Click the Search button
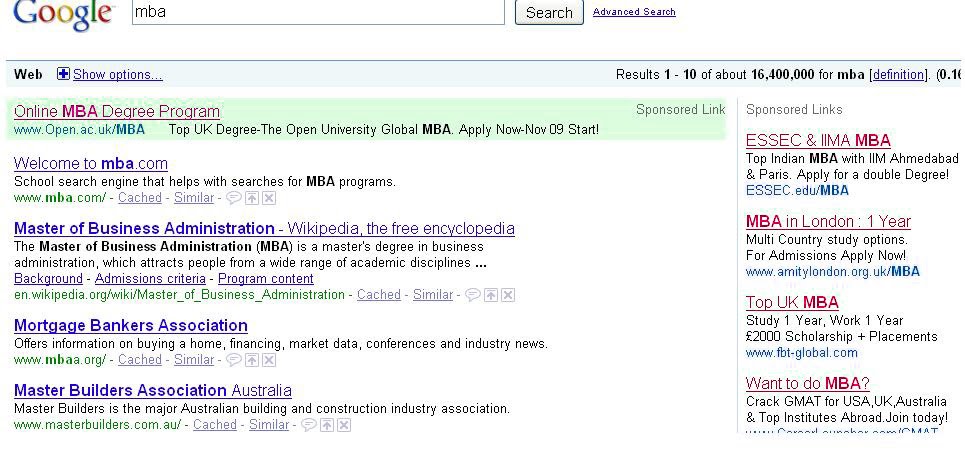The height and width of the screenshot is (450, 965). [549, 12]
